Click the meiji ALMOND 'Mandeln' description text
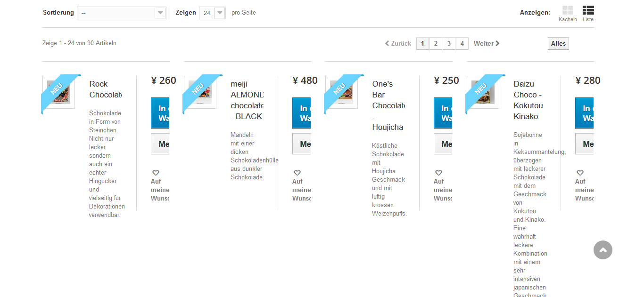The height and width of the screenshot is (297, 644). coord(254,156)
